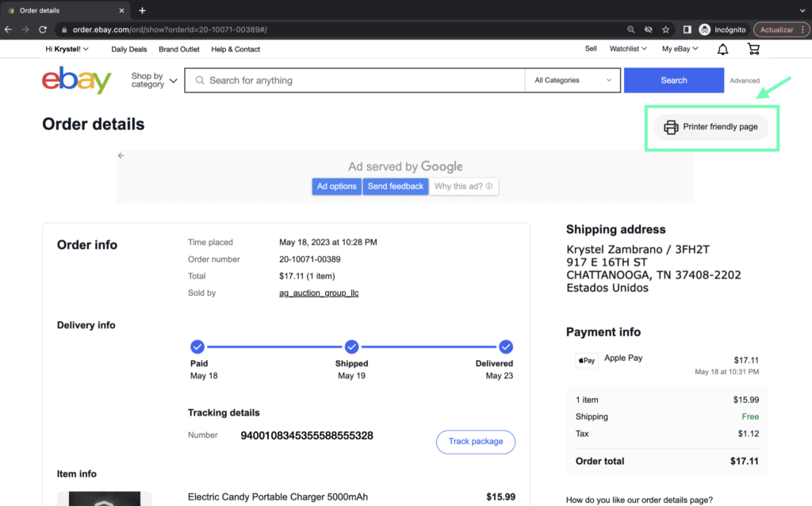Focus the Search for anything field
This screenshot has width=812, height=506.
(357, 80)
